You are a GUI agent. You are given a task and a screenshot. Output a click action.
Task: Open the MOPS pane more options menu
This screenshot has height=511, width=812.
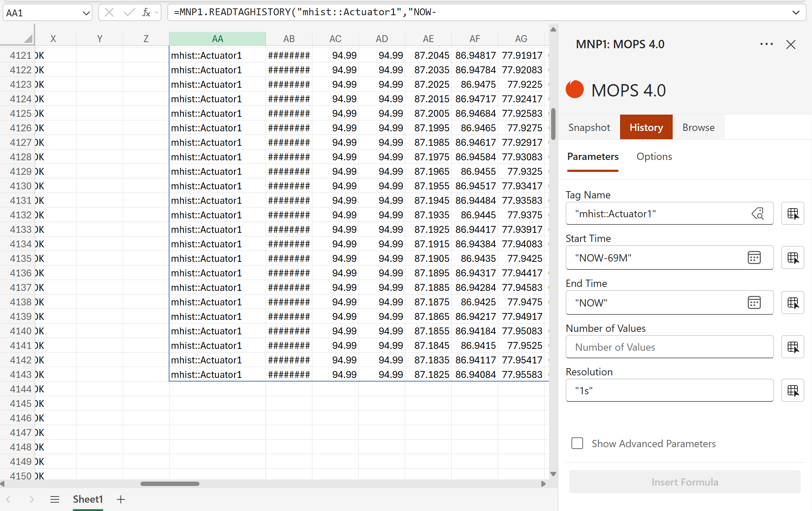(x=766, y=44)
